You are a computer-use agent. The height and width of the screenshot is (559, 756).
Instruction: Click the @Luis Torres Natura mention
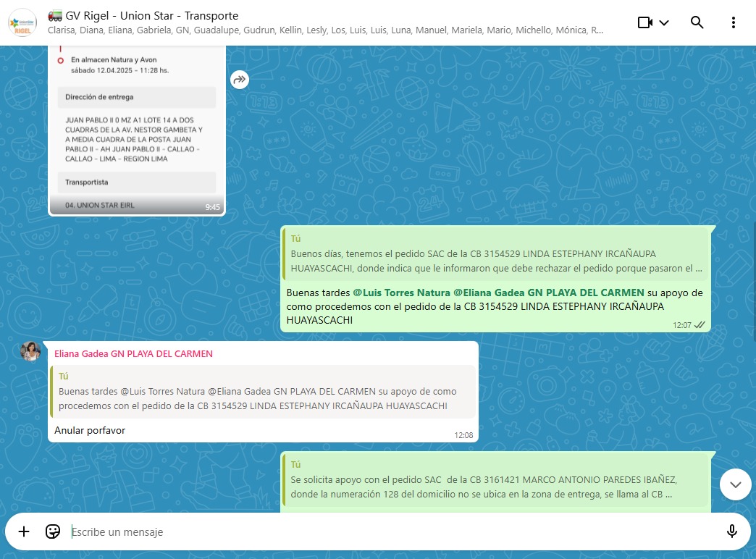[401, 293]
